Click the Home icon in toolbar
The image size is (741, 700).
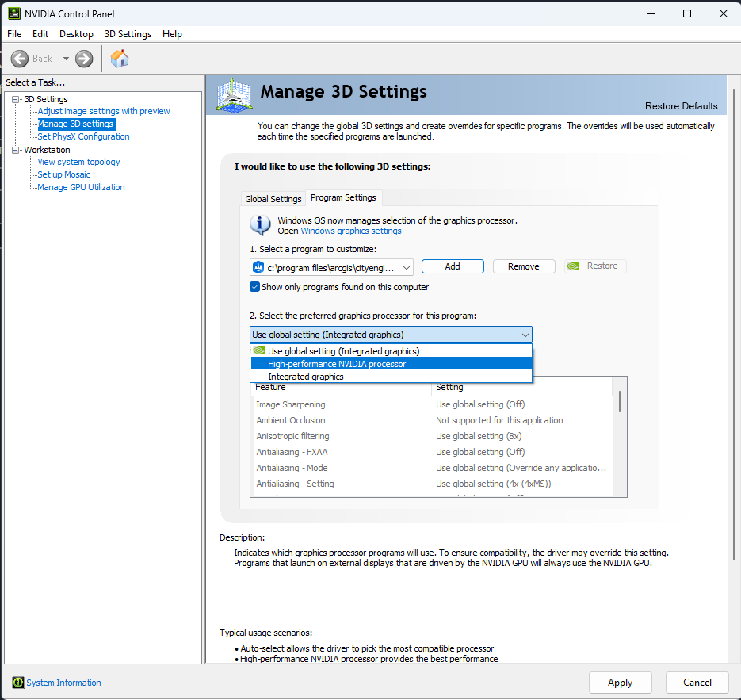tap(120, 59)
